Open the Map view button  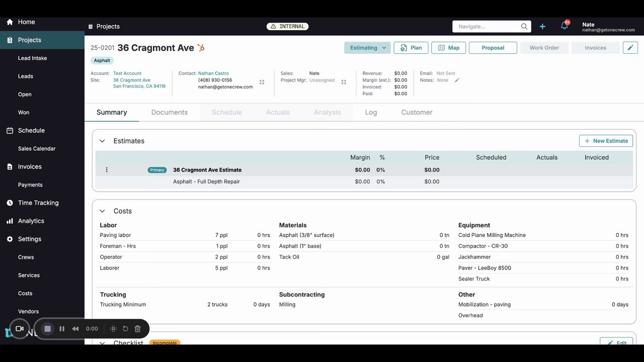(449, 48)
